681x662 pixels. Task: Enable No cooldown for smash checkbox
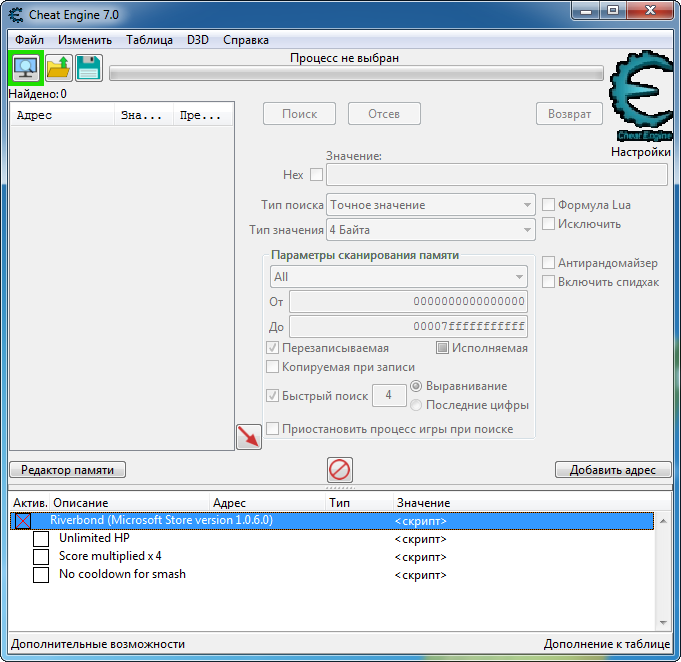(x=41, y=575)
